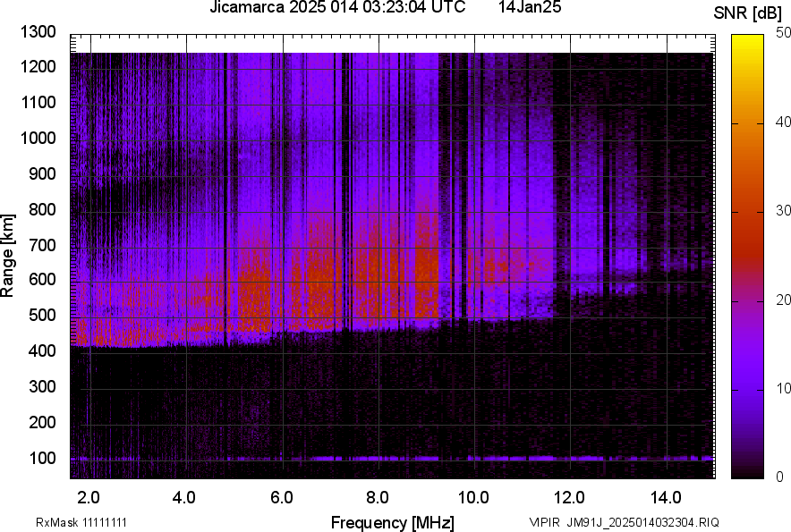Click the frequency tick label '4.0'
The height and width of the screenshot is (532, 791).
click(x=184, y=498)
